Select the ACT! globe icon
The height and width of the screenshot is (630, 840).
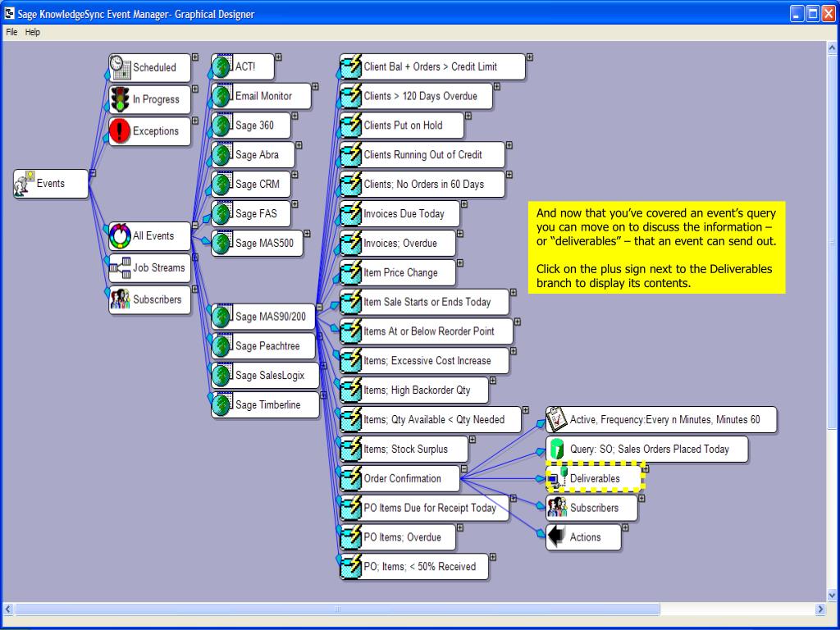221,67
